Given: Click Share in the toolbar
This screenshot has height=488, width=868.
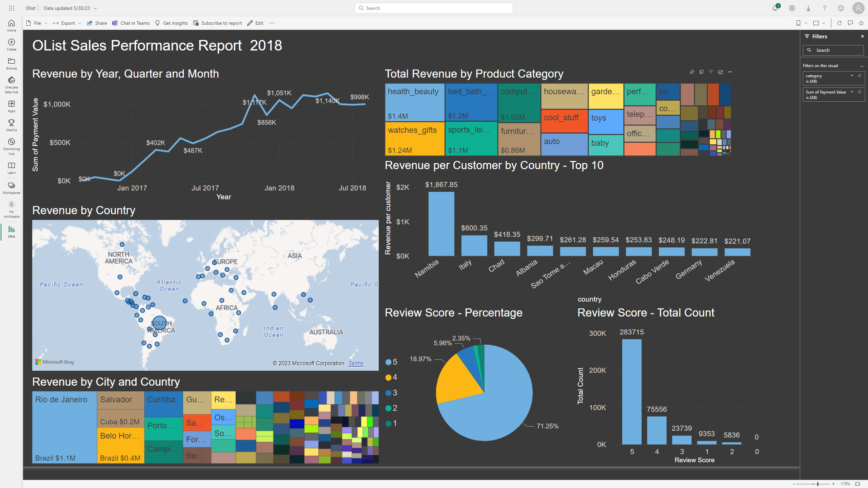Looking at the screenshot, I should 97,23.
